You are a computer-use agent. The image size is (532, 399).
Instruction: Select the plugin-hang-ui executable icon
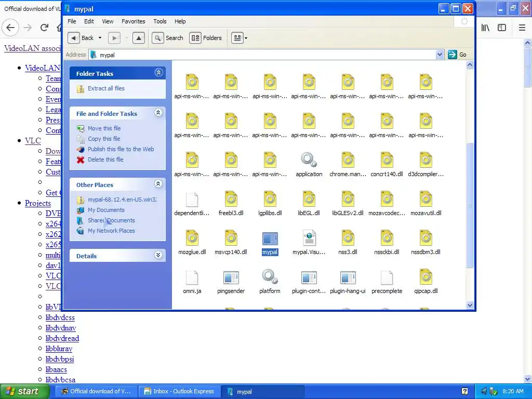tap(348, 277)
